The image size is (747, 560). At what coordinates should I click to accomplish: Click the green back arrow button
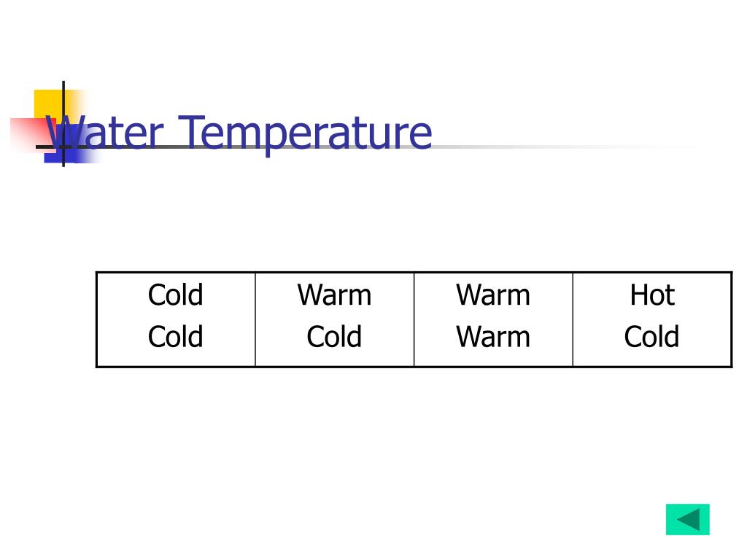point(687,519)
